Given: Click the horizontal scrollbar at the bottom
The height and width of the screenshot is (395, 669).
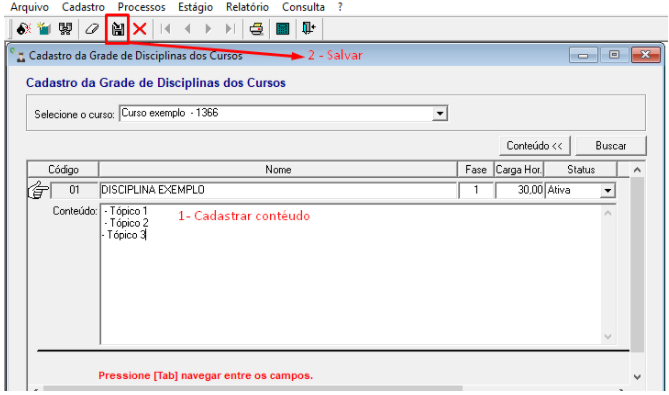Looking at the screenshot, I should pos(253,389).
